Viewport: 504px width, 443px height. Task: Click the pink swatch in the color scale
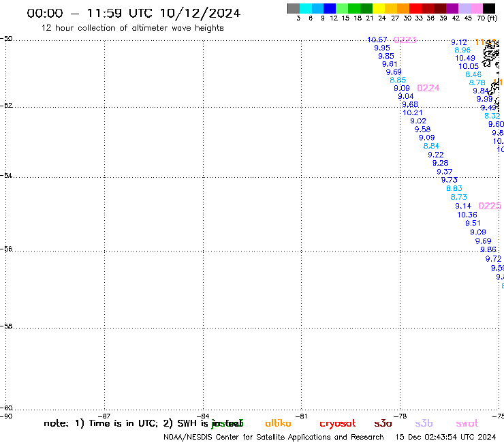click(x=477, y=8)
